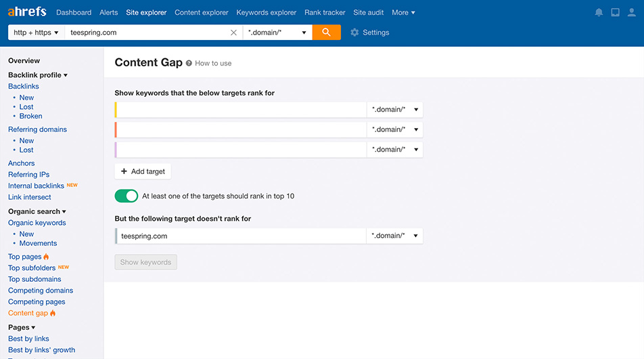Toggle 'At least one target in top 10' switch
644x359 pixels.
(x=127, y=196)
